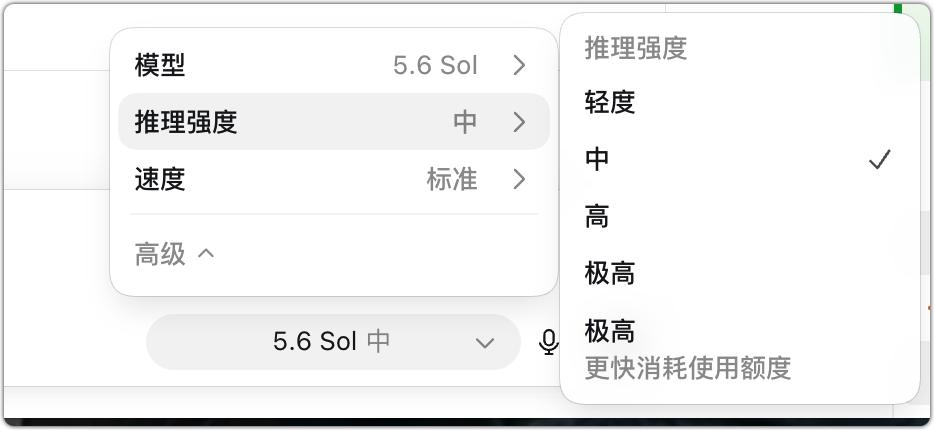Click the arrow chevron on the 模型 row
The image size is (934, 430).
point(519,66)
